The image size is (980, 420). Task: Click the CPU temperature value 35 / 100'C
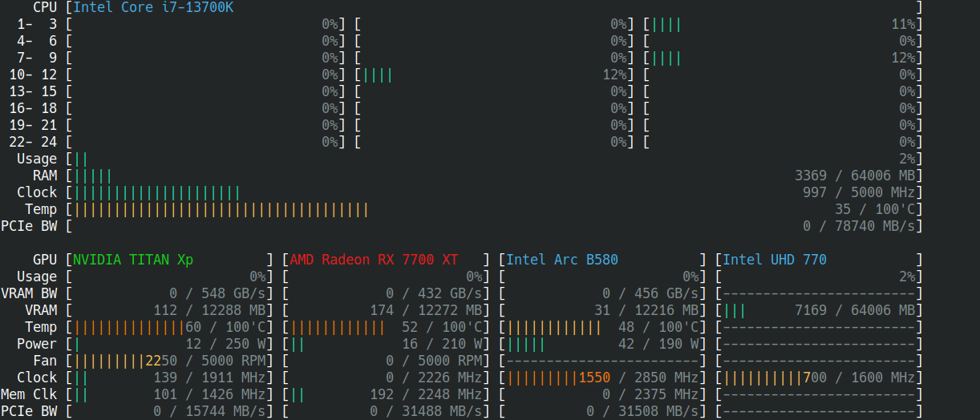(x=875, y=209)
